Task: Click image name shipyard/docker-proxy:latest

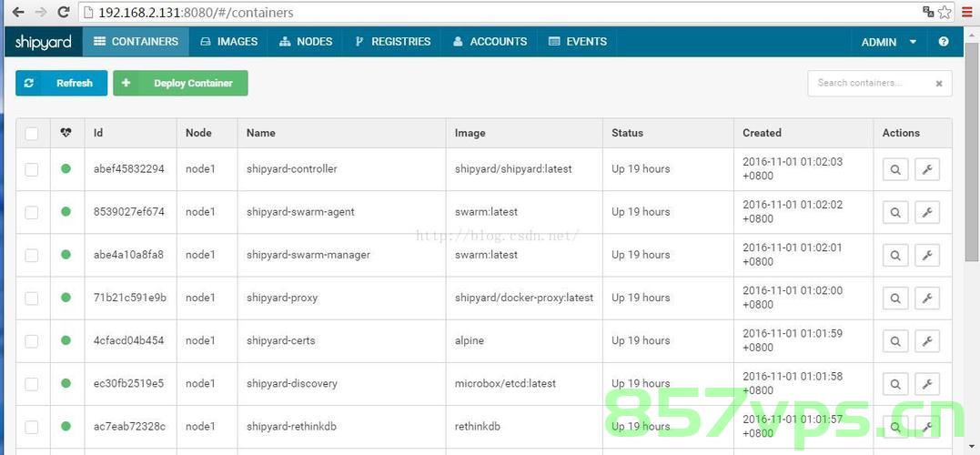Action: coord(524,298)
